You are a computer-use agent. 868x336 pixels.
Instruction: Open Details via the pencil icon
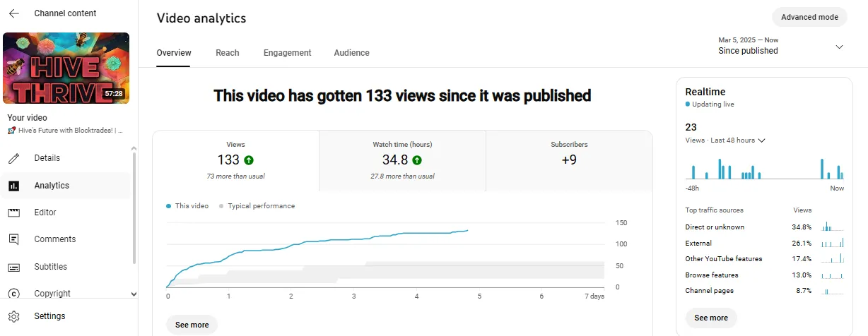click(14, 158)
